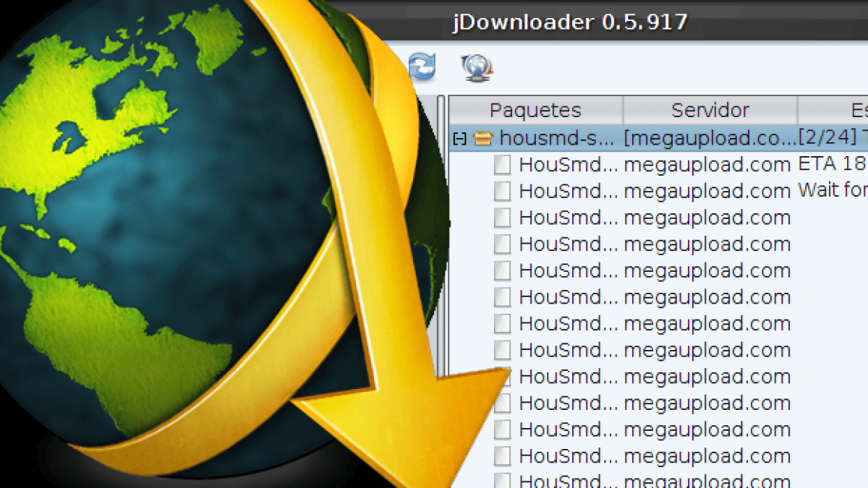Click file icon in the Wait for row
The width and height of the screenshot is (868, 488).
(503, 192)
